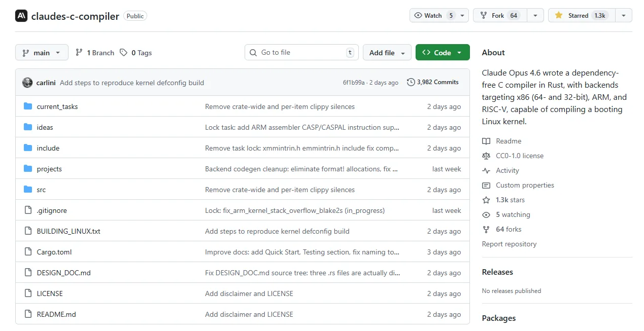Click the branch icon beside 1 Branch
The image size is (644, 331).
(x=79, y=53)
